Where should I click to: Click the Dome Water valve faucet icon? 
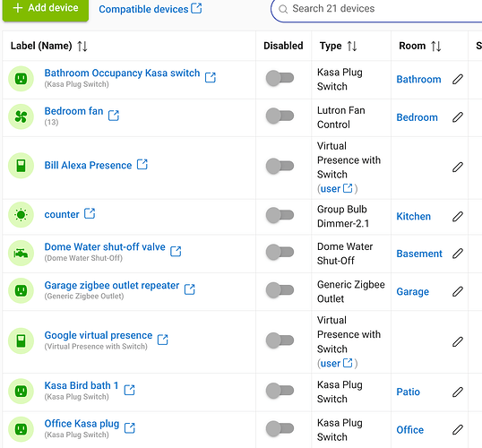21,253
